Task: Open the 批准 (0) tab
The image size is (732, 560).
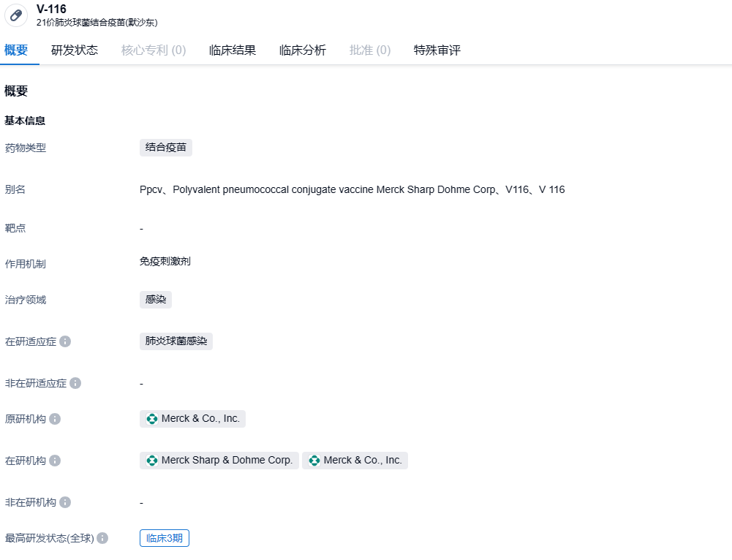Action: [x=370, y=50]
